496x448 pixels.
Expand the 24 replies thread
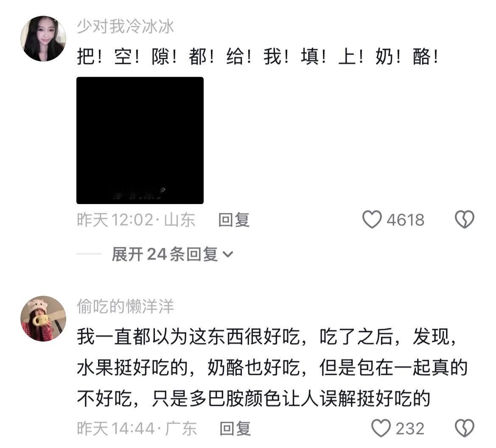[x=172, y=254]
